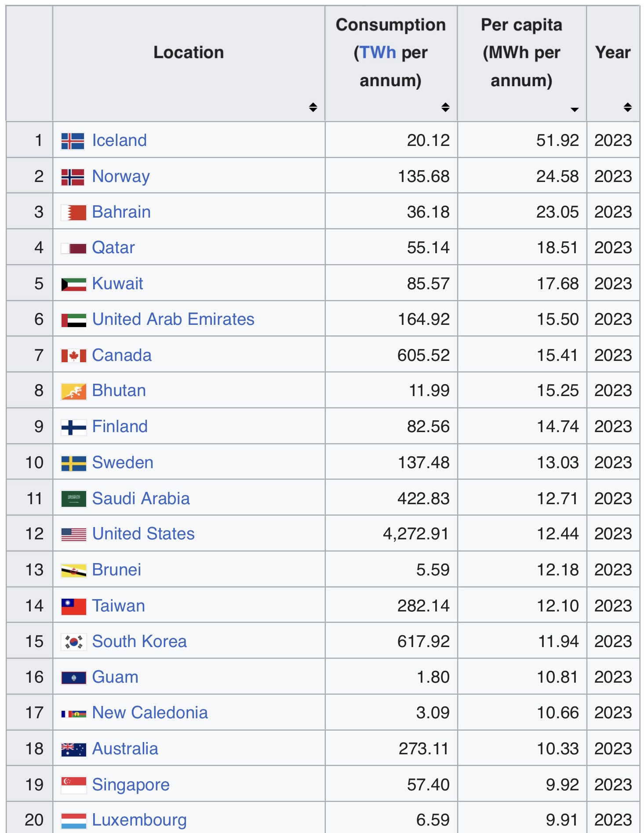This screenshot has height=833, width=644.
Task: Go to the Taiwan article link
Action: [x=118, y=606]
